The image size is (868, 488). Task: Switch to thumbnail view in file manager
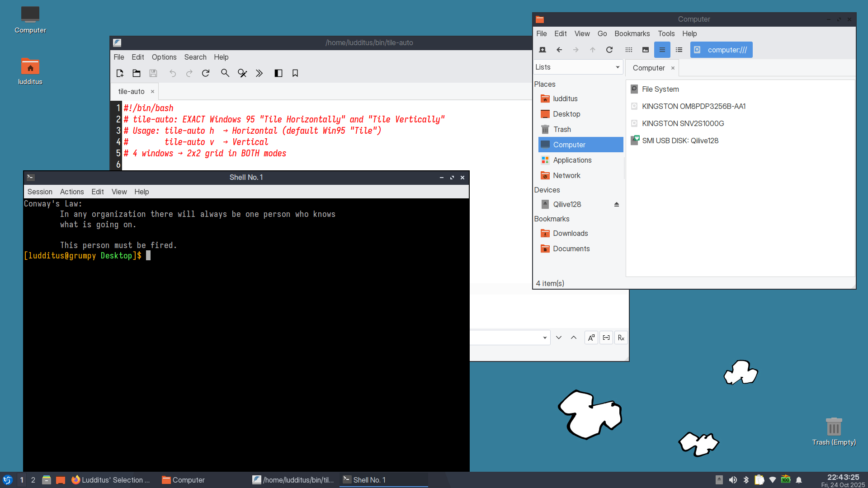click(x=646, y=50)
